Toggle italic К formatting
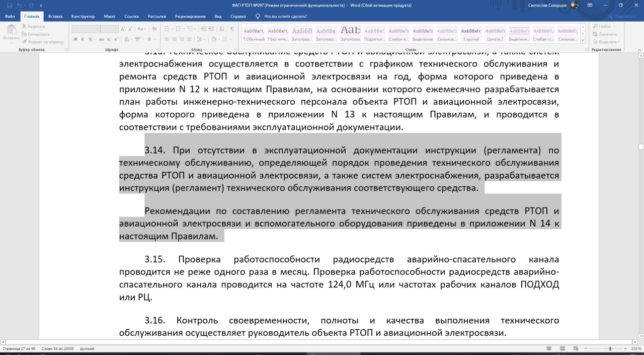644x355 pixels. coord(83,39)
